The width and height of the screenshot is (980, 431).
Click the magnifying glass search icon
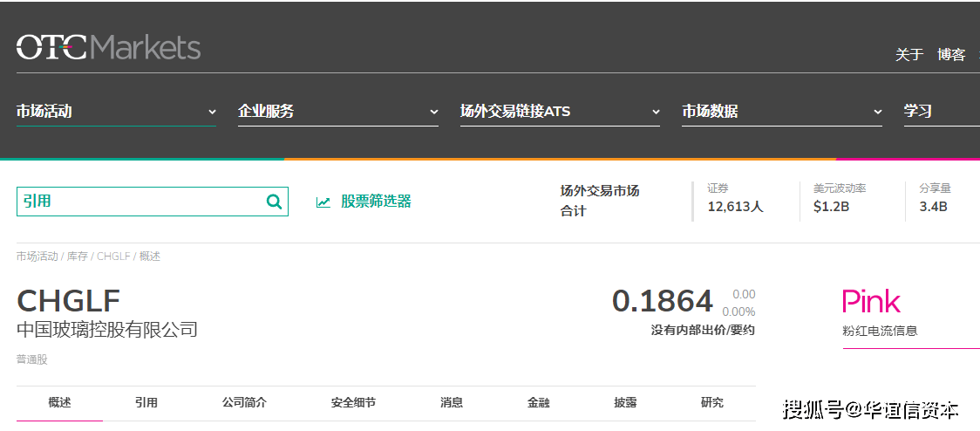[274, 202]
